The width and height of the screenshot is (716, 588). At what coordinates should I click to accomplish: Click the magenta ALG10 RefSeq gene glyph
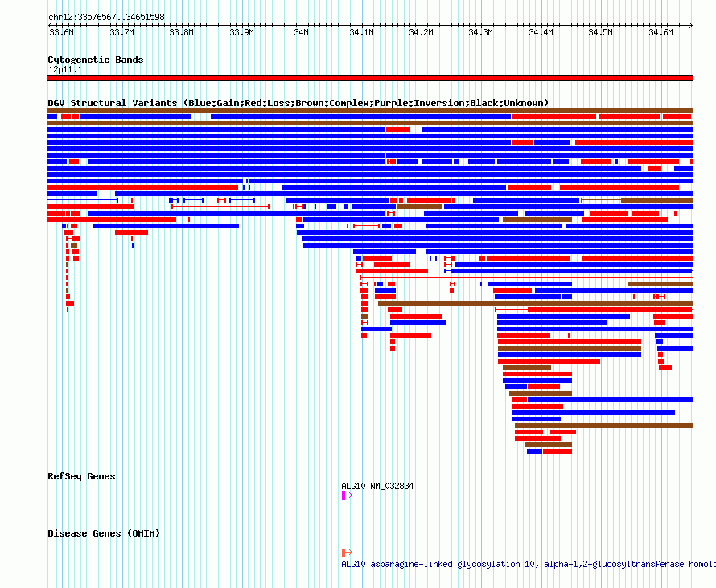[347, 495]
